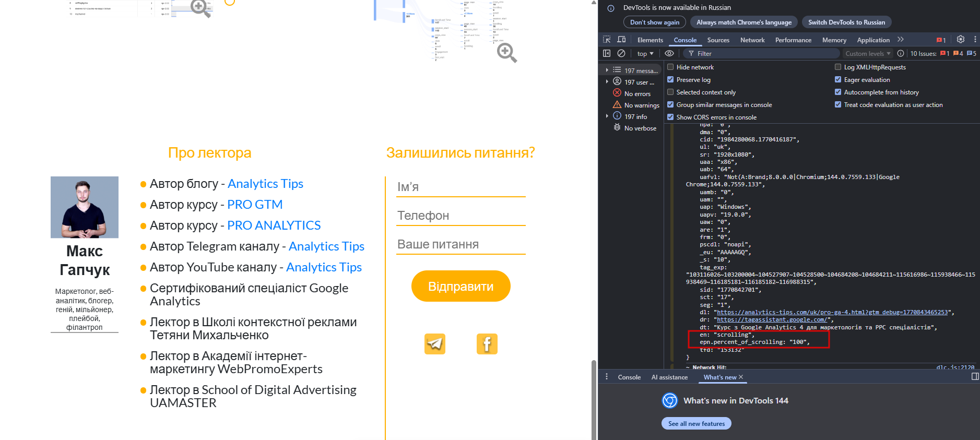980x440 pixels.
Task: Check Selected context only
Action: pyautogui.click(x=670, y=92)
